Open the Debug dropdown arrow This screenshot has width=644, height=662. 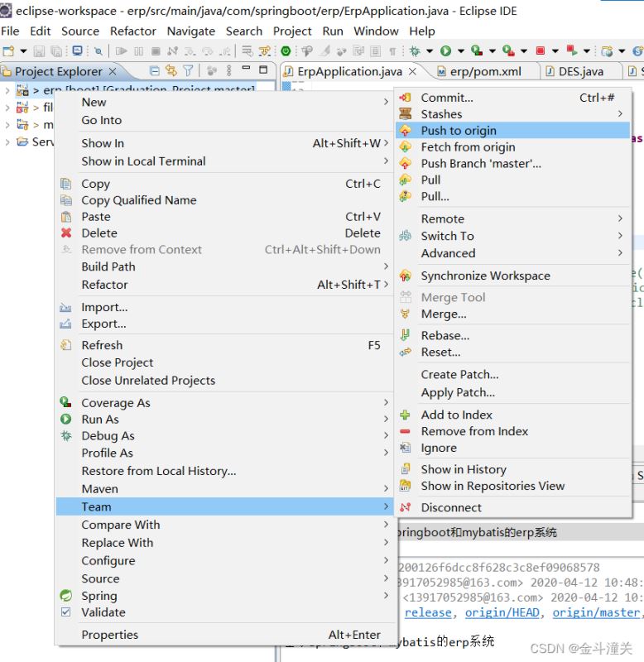pos(430,51)
